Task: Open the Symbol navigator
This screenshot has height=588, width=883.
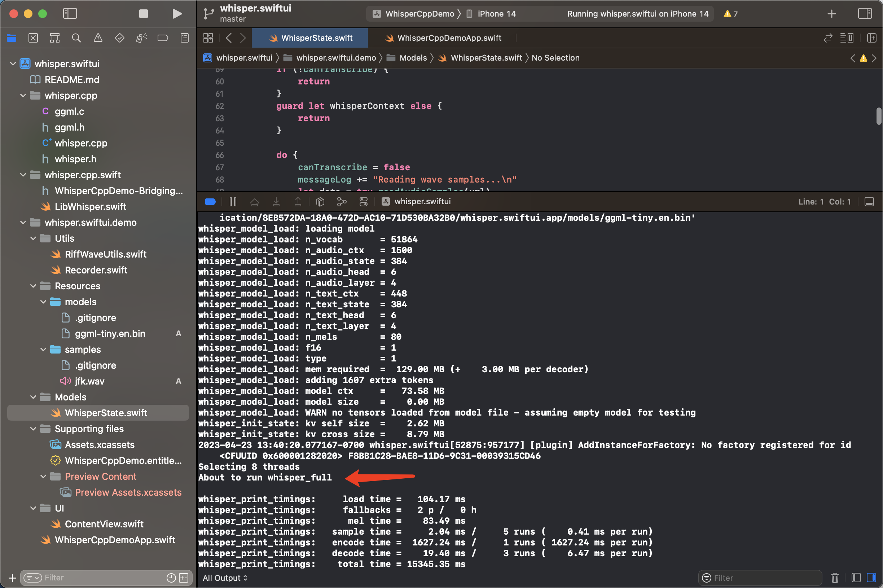Action: point(55,38)
